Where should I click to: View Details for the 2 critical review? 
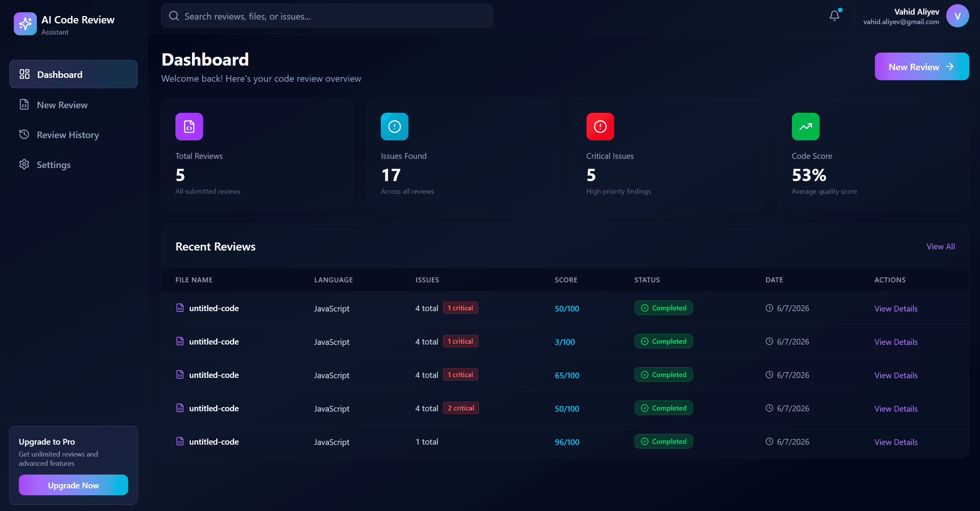[896, 409]
